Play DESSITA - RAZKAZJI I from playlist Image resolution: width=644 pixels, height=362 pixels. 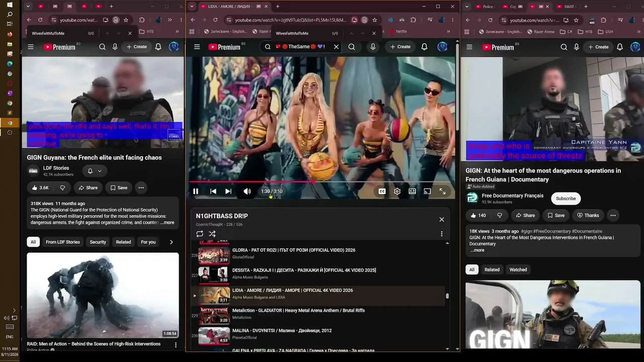point(304,270)
